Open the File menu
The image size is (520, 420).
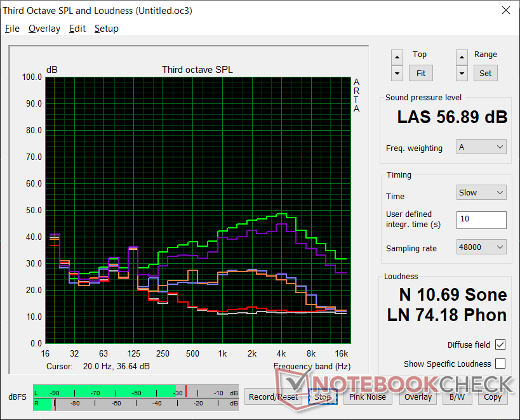12,29
